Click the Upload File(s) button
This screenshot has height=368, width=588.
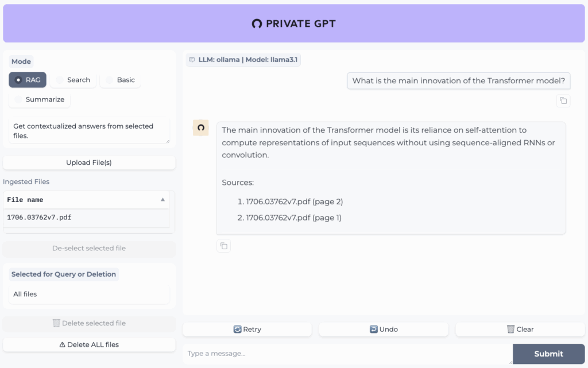[x=89, y=162]
